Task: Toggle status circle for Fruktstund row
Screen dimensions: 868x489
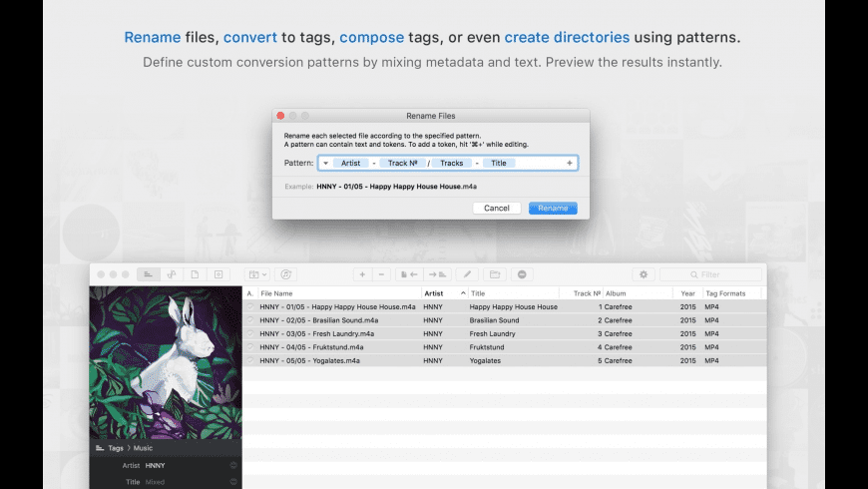Action: coord(250,346)
